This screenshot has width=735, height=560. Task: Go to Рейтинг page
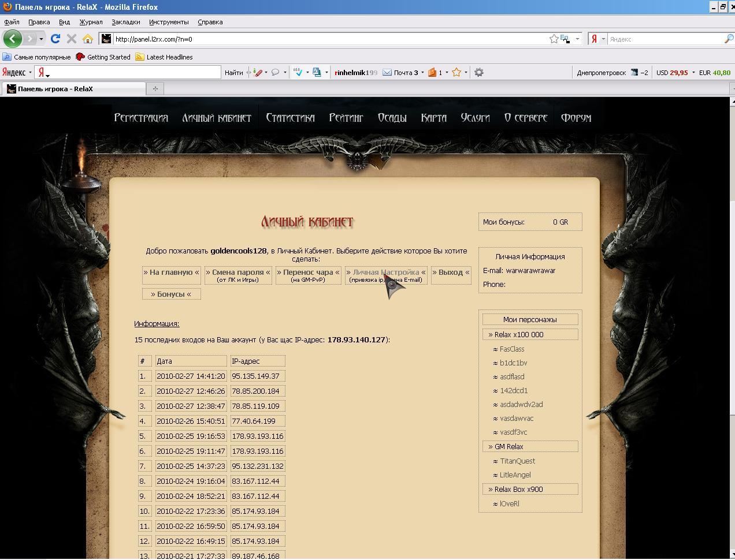tap(346, 118)
